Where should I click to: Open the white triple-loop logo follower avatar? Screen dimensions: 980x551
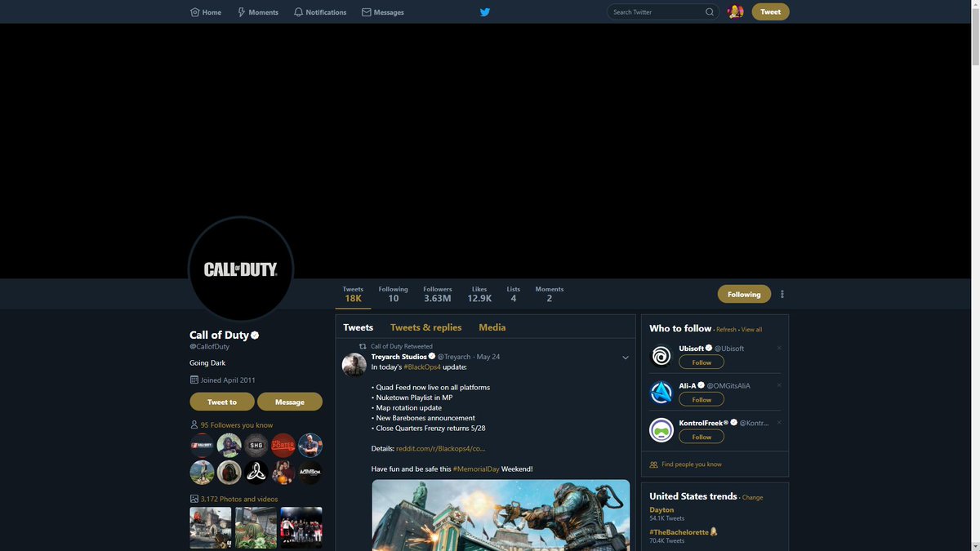(256, 472)
